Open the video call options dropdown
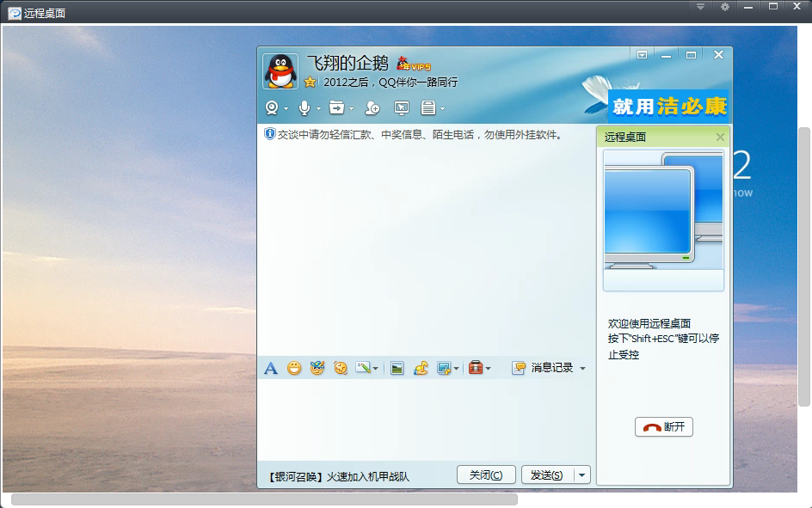812x508 pixels. [x=285, y=109]
